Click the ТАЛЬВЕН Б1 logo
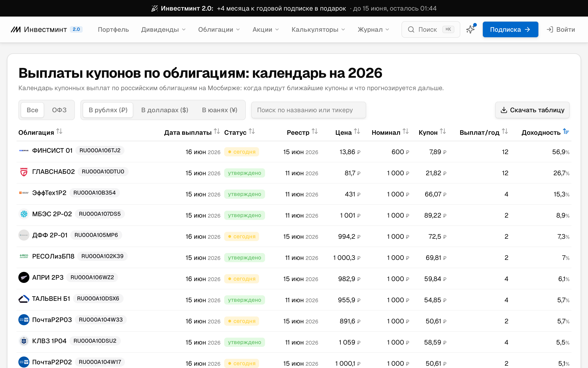 pos(24,299)
